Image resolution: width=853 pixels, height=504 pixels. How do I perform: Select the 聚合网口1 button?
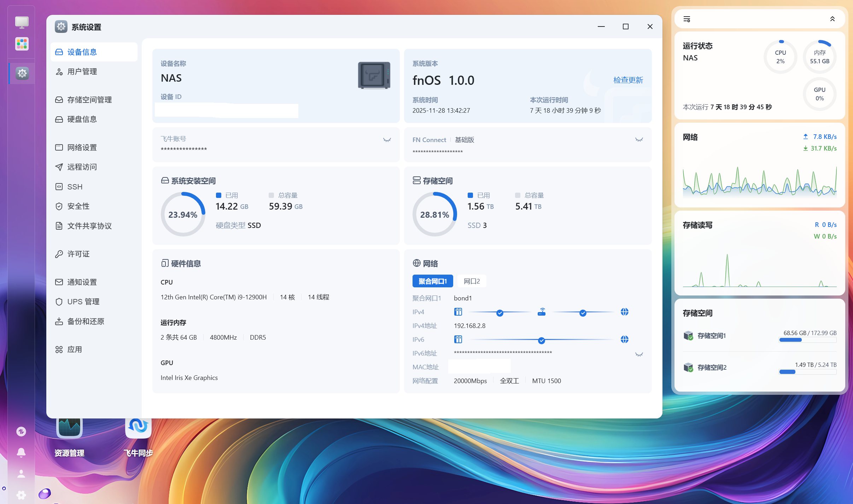coord(432,281)
